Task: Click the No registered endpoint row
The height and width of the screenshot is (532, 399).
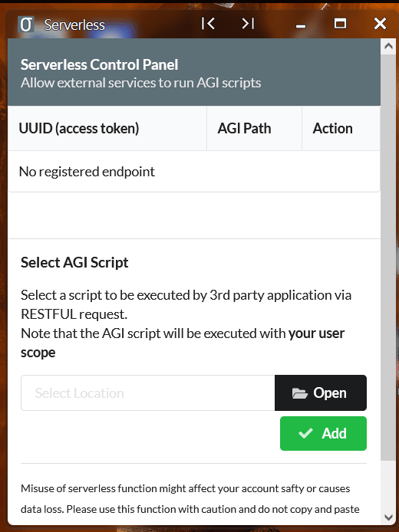Action: (194, 172)
